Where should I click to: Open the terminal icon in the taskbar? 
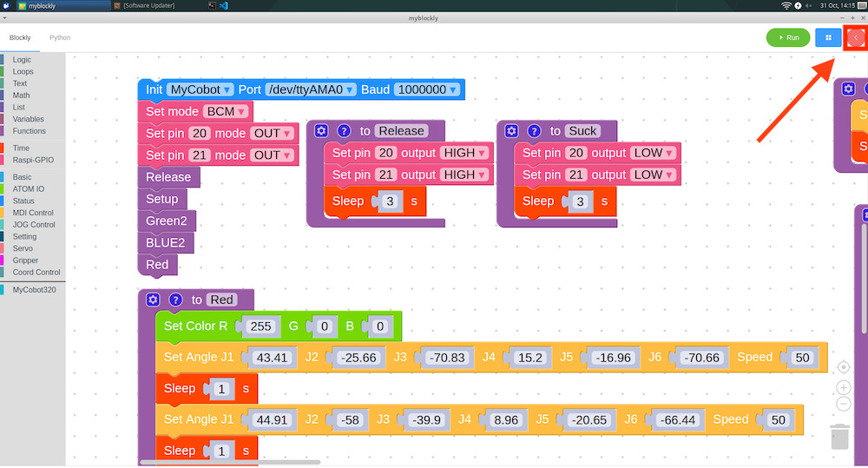212,5
